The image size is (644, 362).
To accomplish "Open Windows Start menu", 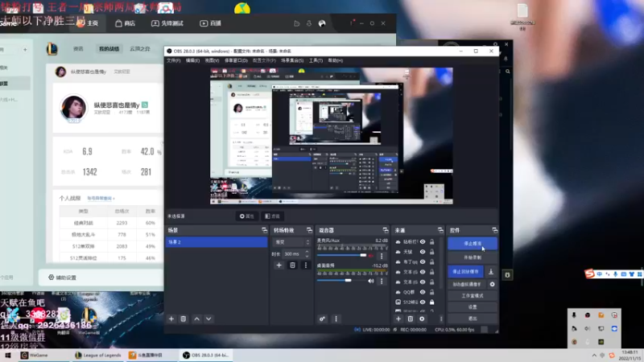I will tap(8, 355).
